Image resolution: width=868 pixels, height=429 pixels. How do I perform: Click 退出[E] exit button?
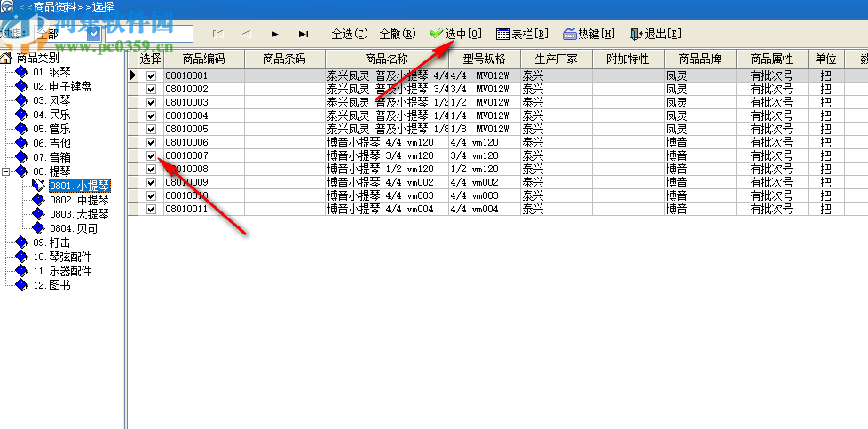click(655, 34)
